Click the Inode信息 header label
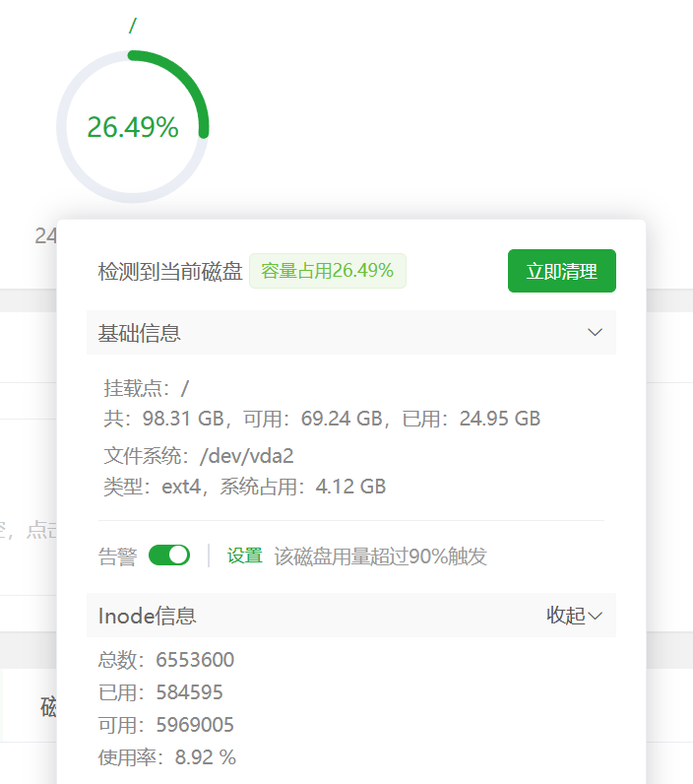693x784 pixels. [x=147, y=616]
